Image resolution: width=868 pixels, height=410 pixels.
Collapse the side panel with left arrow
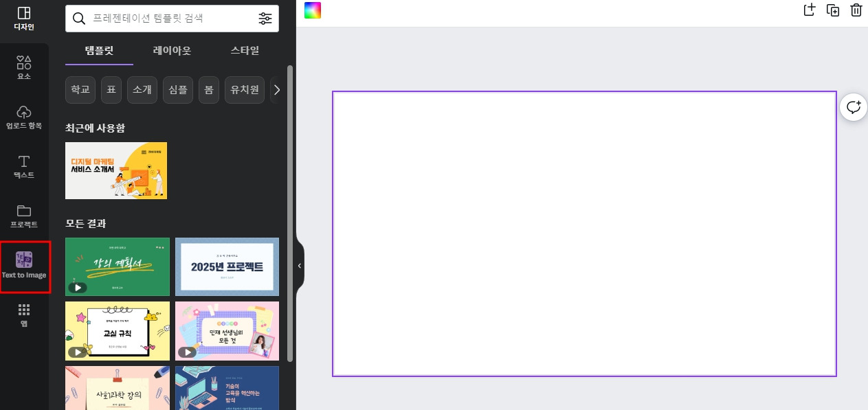tap(299, 266)
